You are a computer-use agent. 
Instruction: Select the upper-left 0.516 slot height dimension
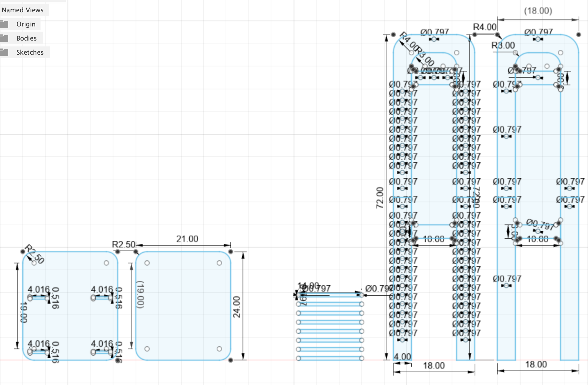(x=56, y=298)
